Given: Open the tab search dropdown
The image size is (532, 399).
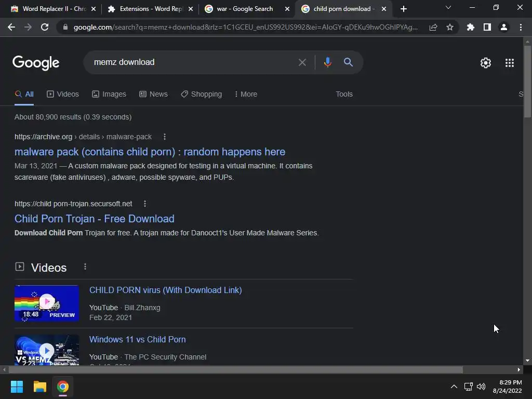Looking at the screenshot, I should coord(448,7).
